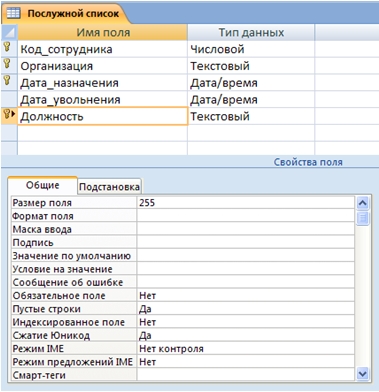
Task: Open data type Текстовый for Должность
Action: 251,116
